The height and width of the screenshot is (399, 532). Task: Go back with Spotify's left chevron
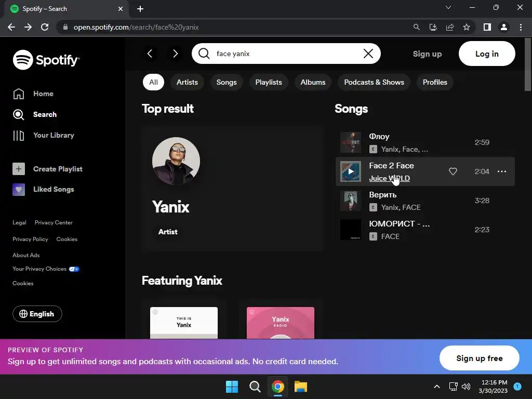(x=150, y=54)
